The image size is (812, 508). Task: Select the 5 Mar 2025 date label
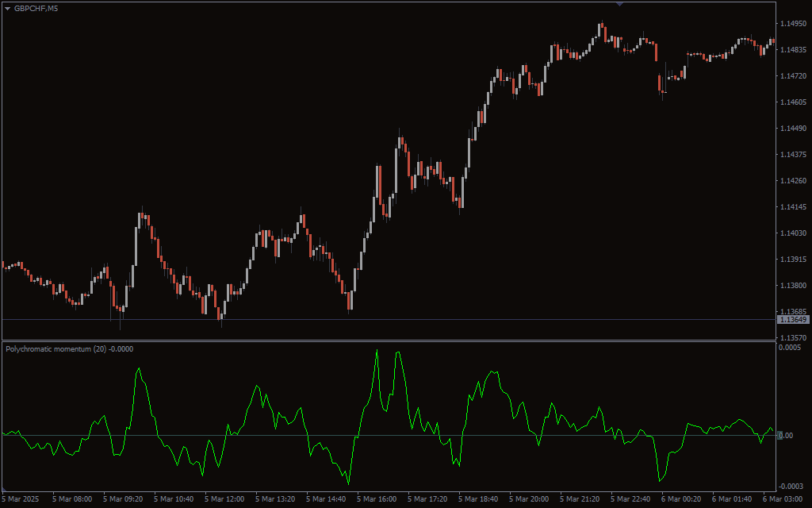click(21, 499)
